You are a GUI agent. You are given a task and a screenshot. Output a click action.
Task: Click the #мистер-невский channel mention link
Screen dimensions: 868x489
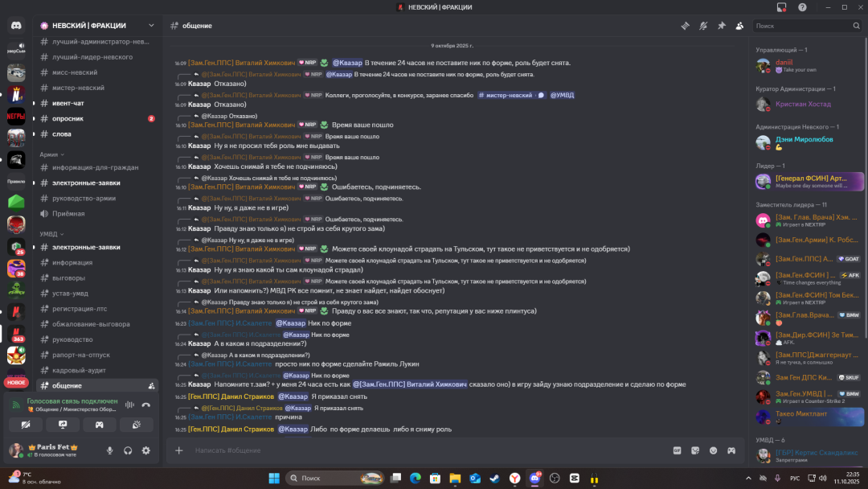pyautogui.click(x=506, y=95)
